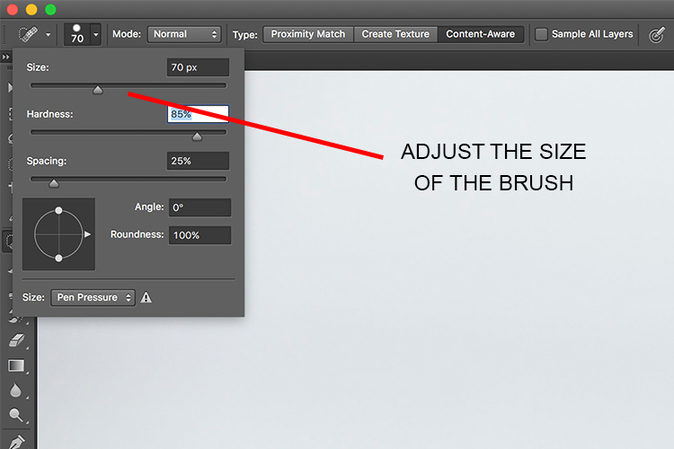
Task: Click the green zoom window button
Action: click(51, 9)
